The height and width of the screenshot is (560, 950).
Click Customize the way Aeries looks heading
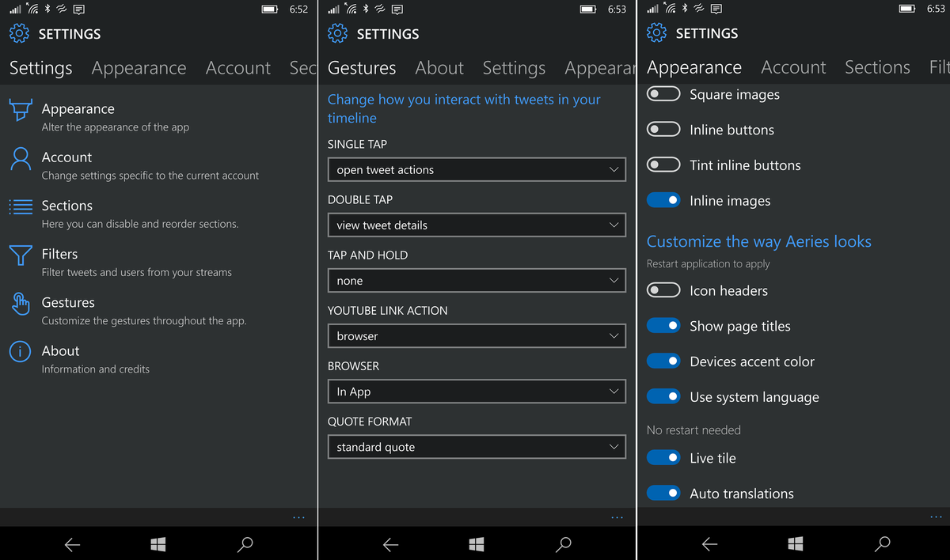click(x=758, y=241)
